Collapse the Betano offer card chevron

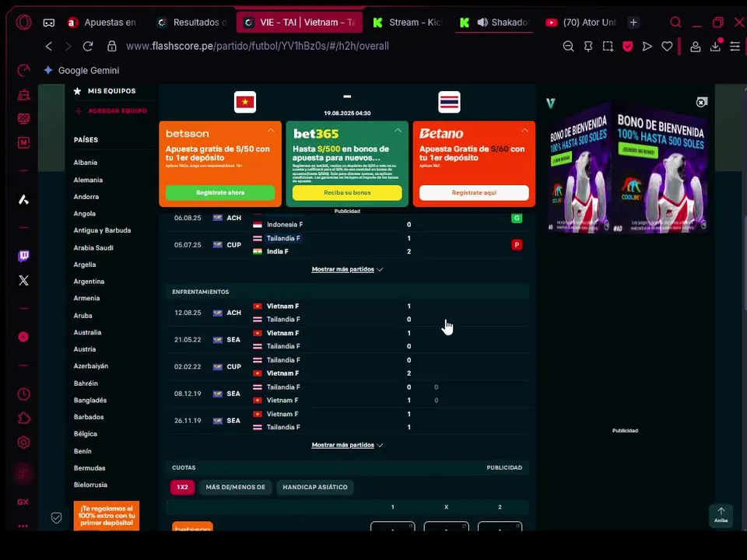tap(524, 131)
